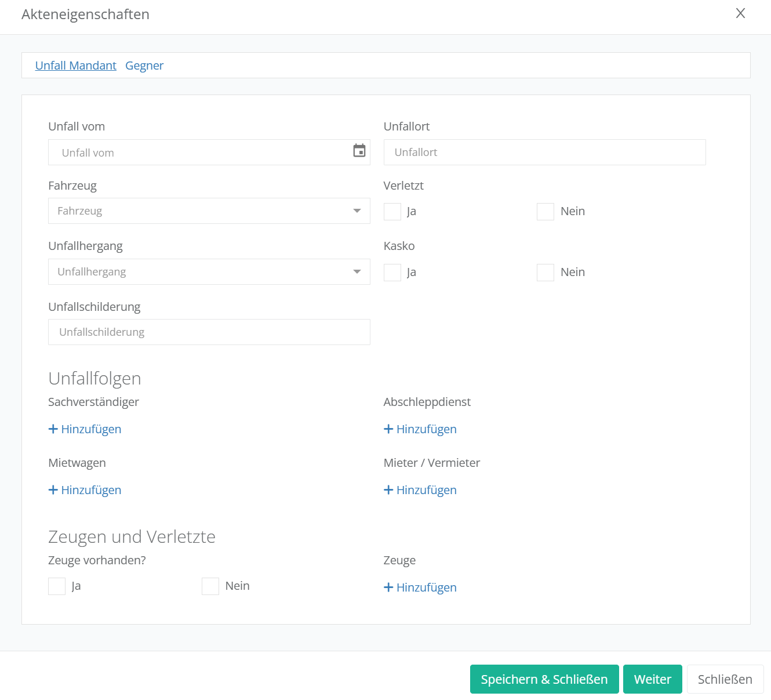Screen dimensions: 771x700
Task: Tick the Kasko Ja checkbox
Action: (392, 273)
